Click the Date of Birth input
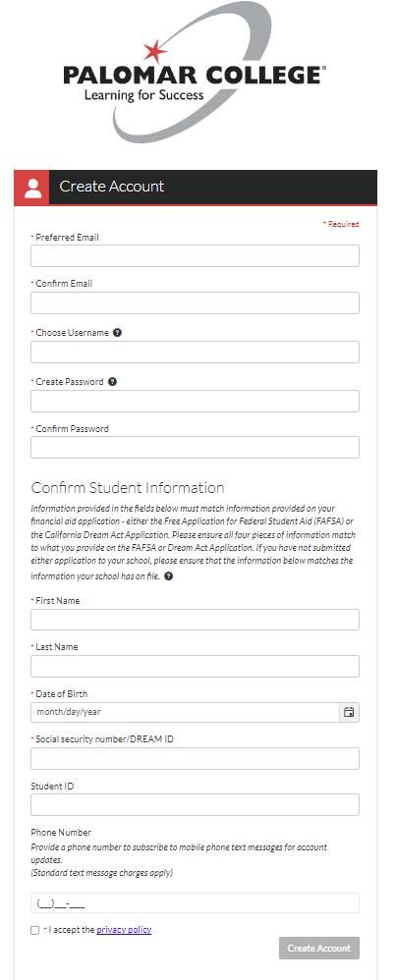 click(x=185, y=712)
